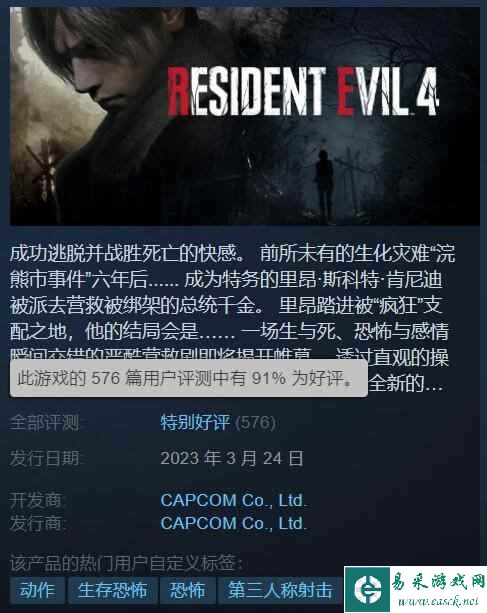Click the 易采游戏网 green logo icon
The image size is (487, 613).
pos(367,590)
